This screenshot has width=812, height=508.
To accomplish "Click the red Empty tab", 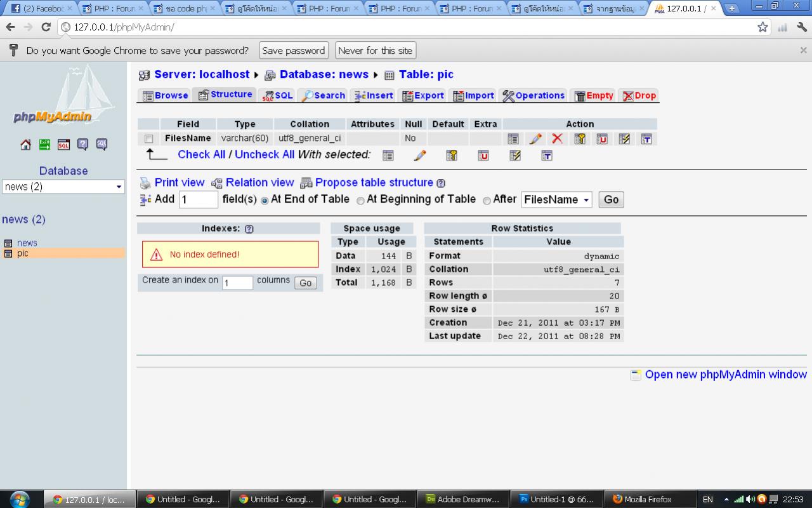I will (593, 95).
